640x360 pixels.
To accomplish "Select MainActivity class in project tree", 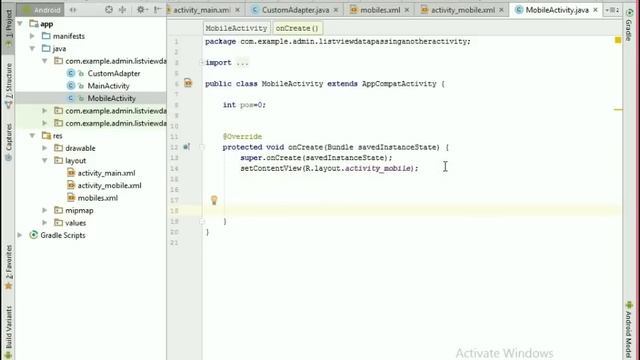I will (108, 86).
